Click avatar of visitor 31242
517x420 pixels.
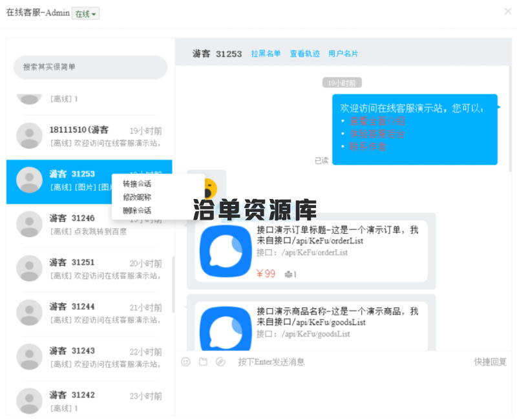click(29, 401)
